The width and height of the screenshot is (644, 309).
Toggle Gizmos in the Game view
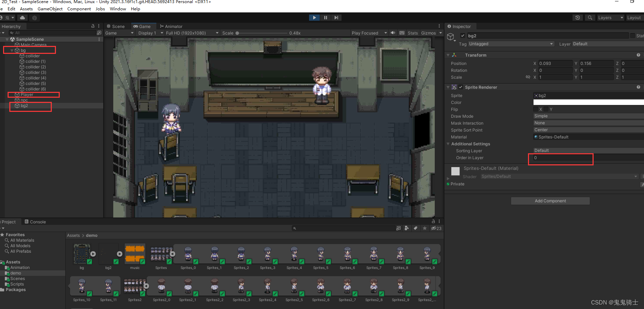(429, 33)
